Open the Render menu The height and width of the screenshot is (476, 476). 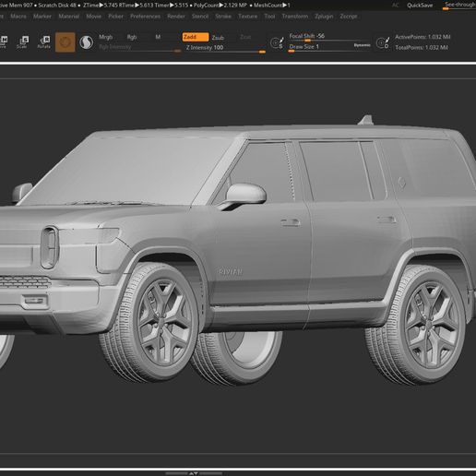point(176,17)
